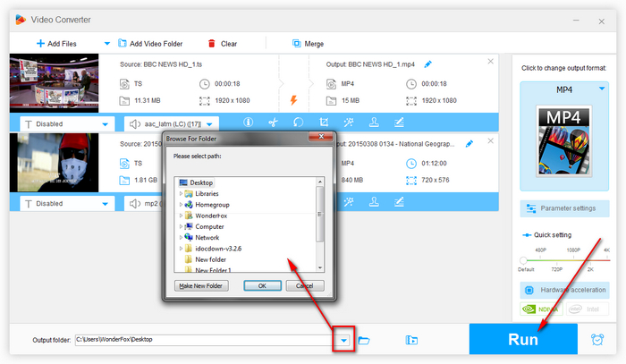Toggle NVIDIA hardware acceleration

click(541, 309)
